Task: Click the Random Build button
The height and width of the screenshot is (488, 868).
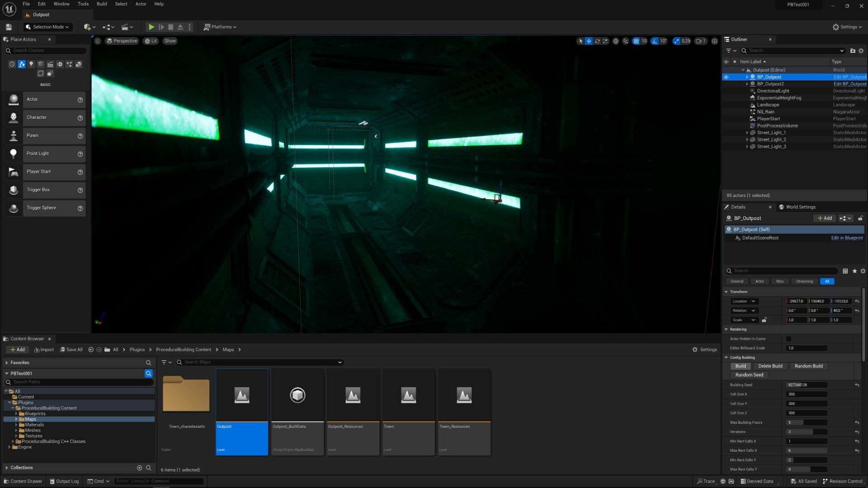Action: (x=809, y=366)
